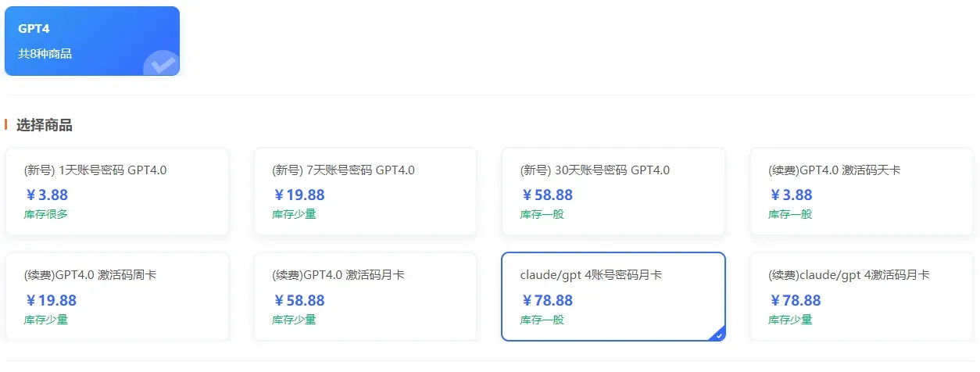Click the 选择商品 section heading
Image resolution: width=980 pixels, height=372 pixels.
click(45, 125)
